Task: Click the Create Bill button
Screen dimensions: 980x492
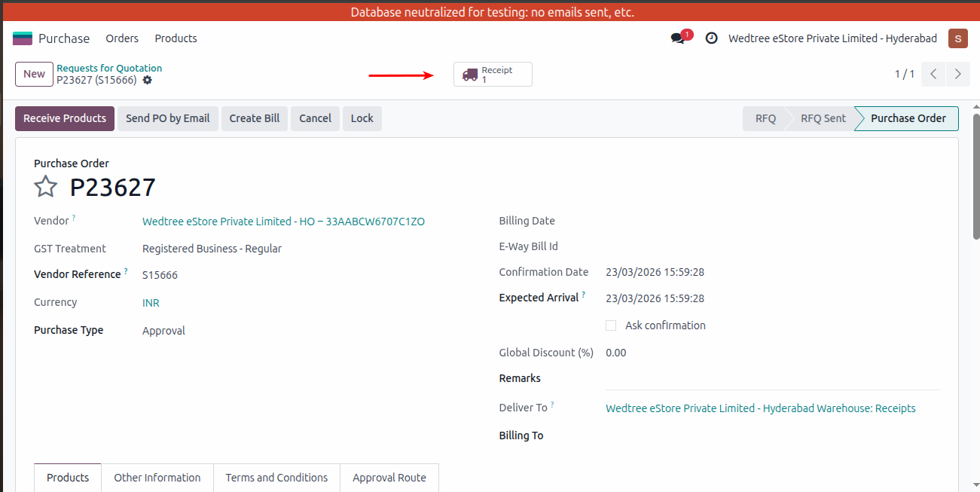Action: pos(255,118)
